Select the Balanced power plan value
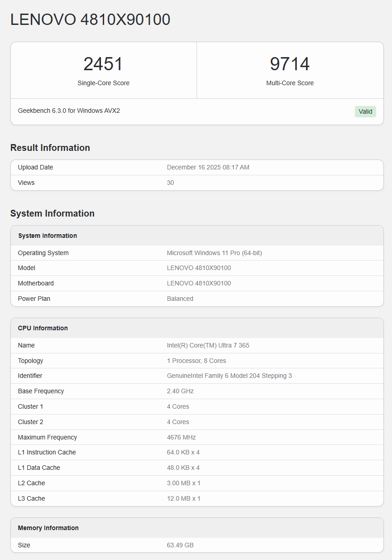 180,299
